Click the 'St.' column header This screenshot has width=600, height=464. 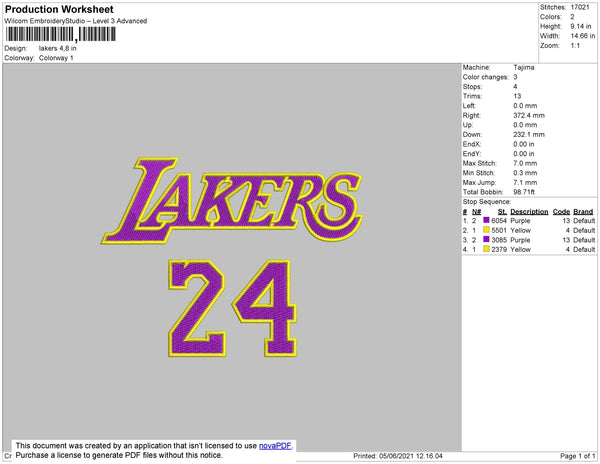(x=502, y=212)
